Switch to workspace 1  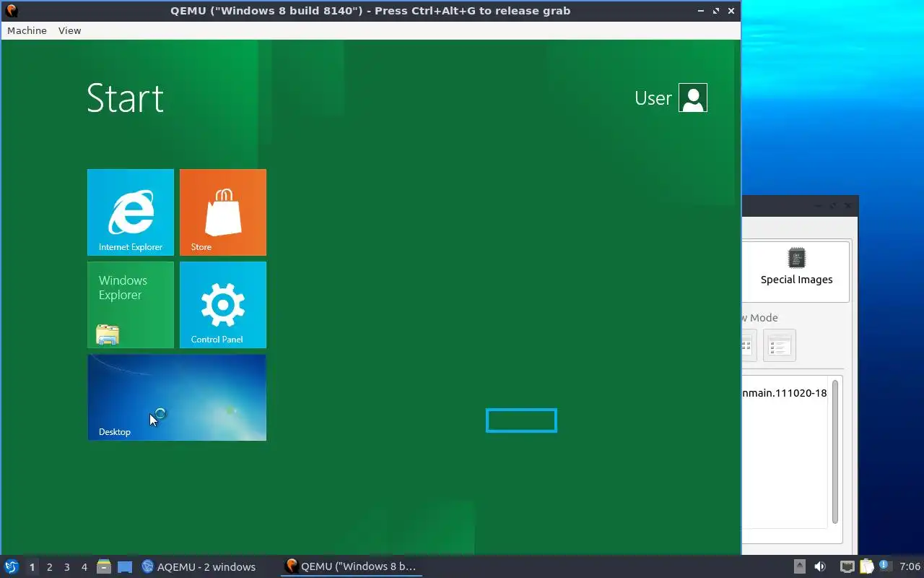pos(32,567)
